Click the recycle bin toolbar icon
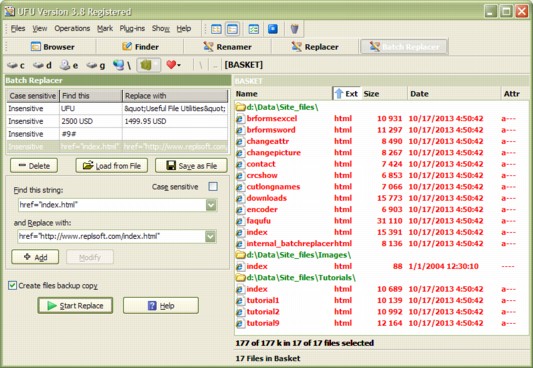533x368 pixels. tap(294, 29)
